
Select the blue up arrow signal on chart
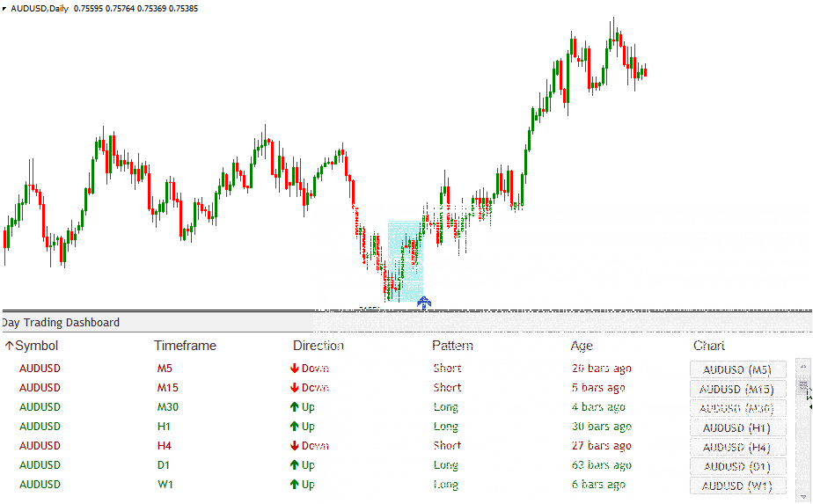point(424,303)
